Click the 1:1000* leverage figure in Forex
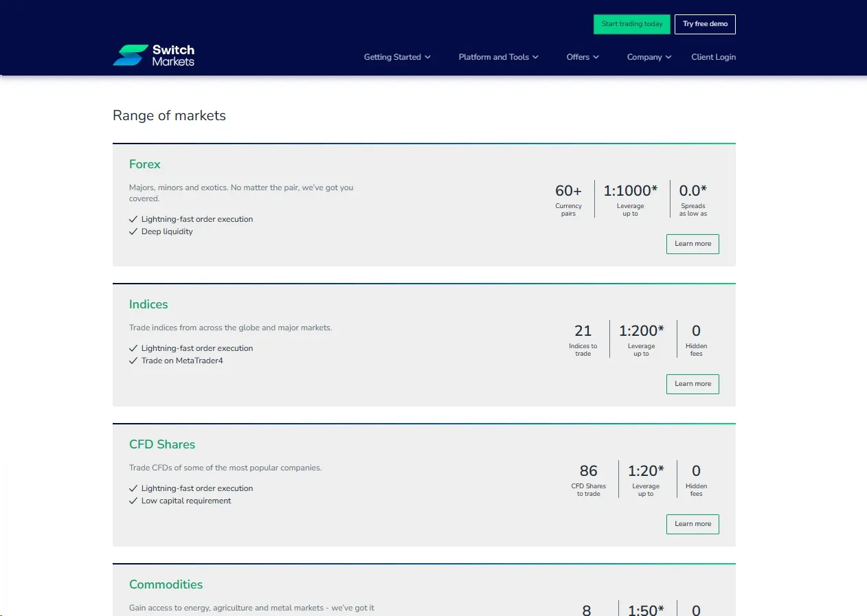The height and width of the screenshot is (616, 867). 631,190
